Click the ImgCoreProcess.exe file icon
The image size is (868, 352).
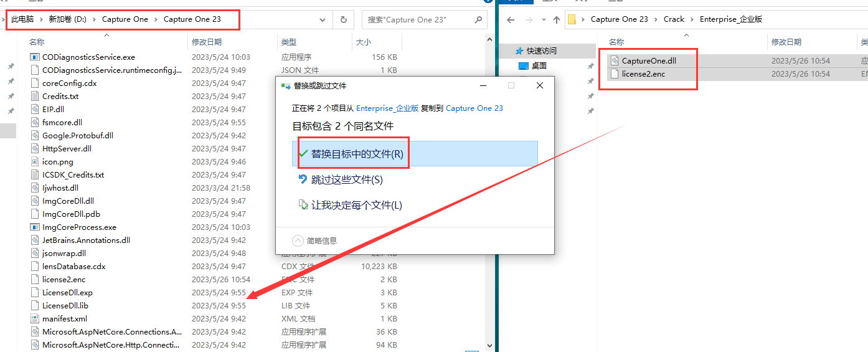coord(35,227)
